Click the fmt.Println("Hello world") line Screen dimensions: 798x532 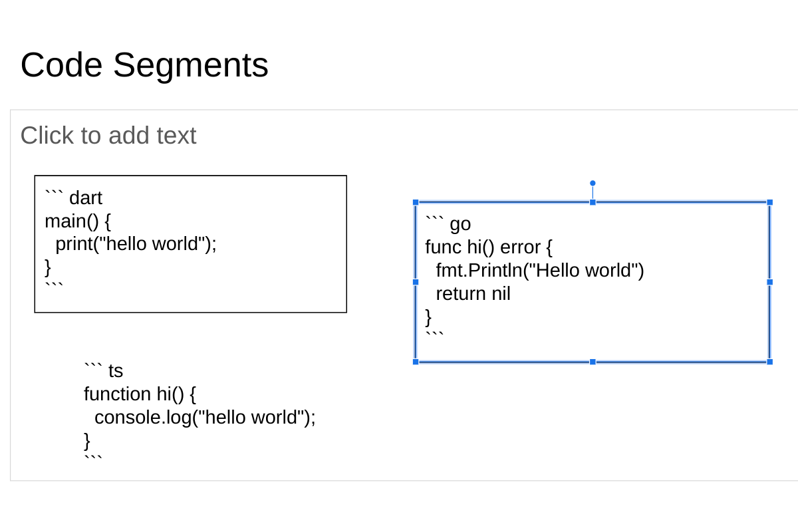point(540,270)
